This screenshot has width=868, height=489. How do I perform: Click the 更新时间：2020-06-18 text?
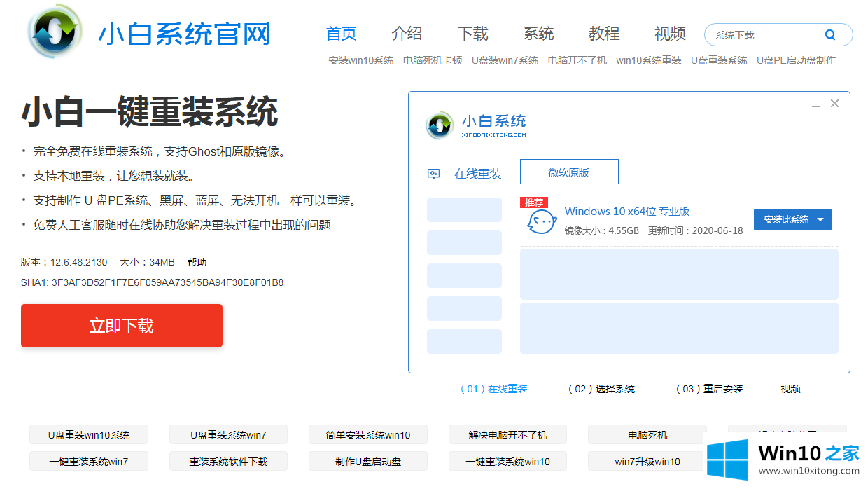pyautogui.click(x=696, y=230)
